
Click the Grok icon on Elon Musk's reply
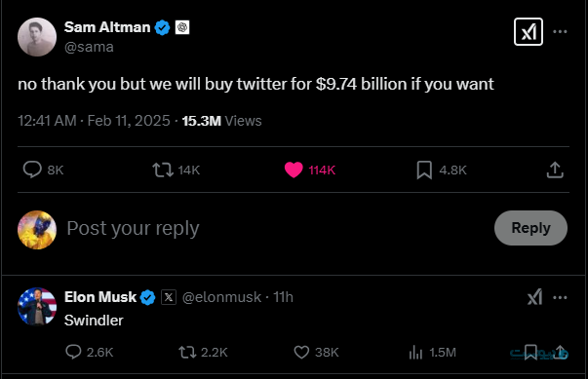(534, 297)
